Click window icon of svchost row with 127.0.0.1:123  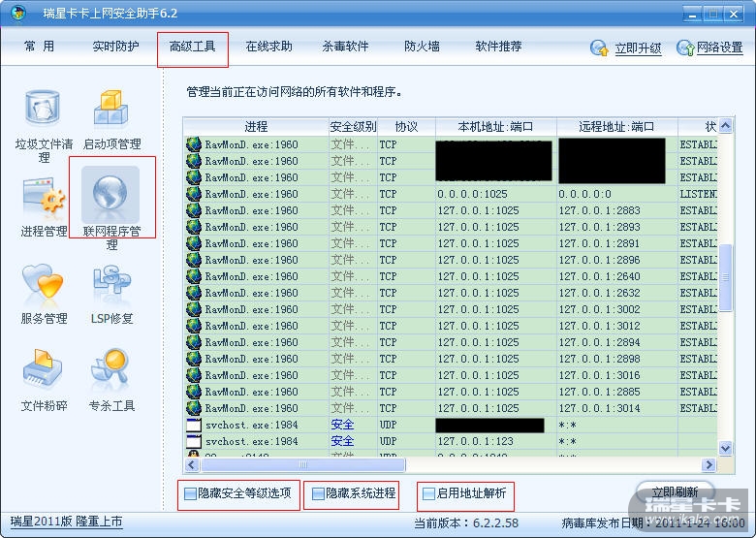coord(194,441)
